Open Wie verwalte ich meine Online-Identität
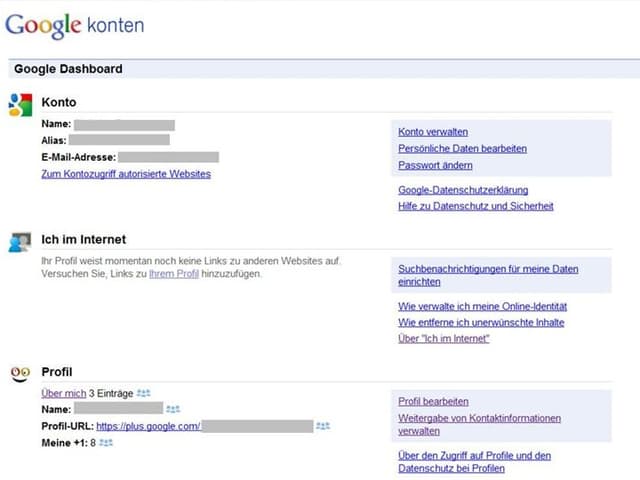Screen dimensions: 640x480 coord(482,306)
